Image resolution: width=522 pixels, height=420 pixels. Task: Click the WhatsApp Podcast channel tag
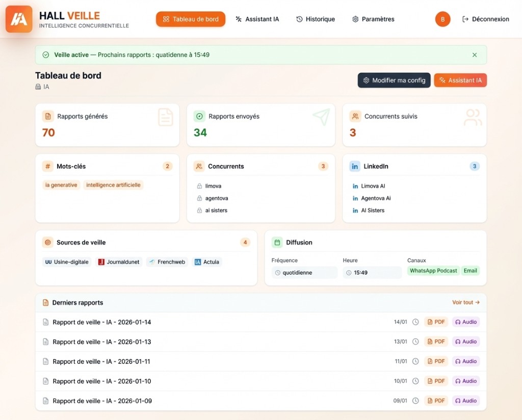tap(433, 271)
